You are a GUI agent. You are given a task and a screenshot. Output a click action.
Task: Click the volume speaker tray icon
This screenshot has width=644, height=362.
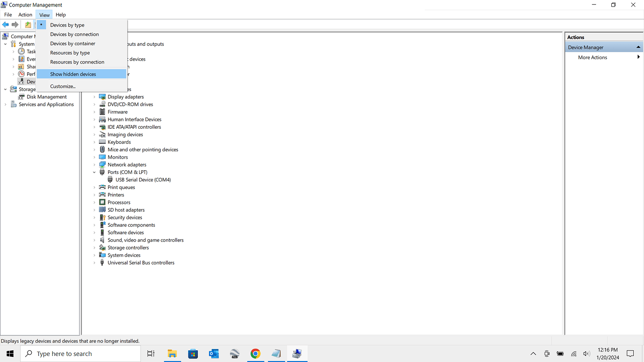point(587,354)
